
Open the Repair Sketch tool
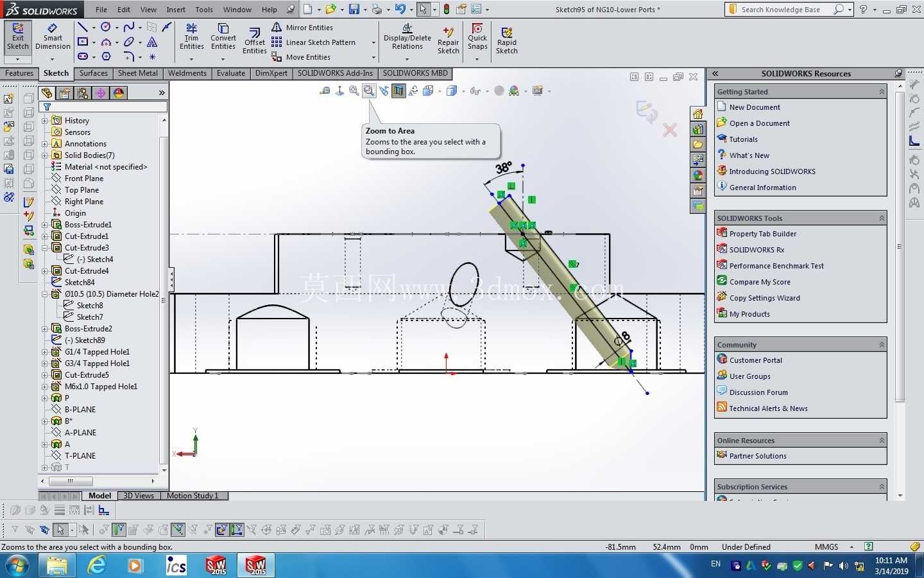point(449,41)
